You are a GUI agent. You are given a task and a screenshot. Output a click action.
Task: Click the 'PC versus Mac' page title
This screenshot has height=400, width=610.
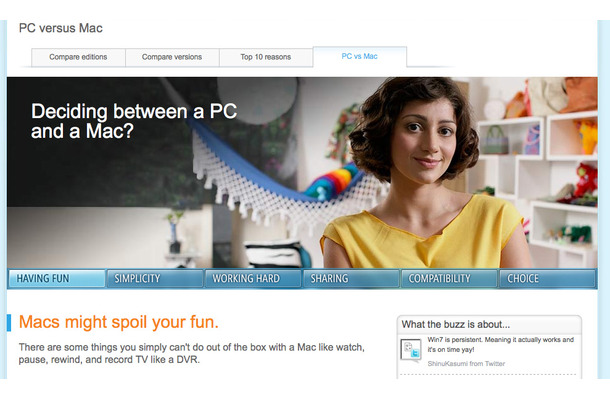(61, 28)
